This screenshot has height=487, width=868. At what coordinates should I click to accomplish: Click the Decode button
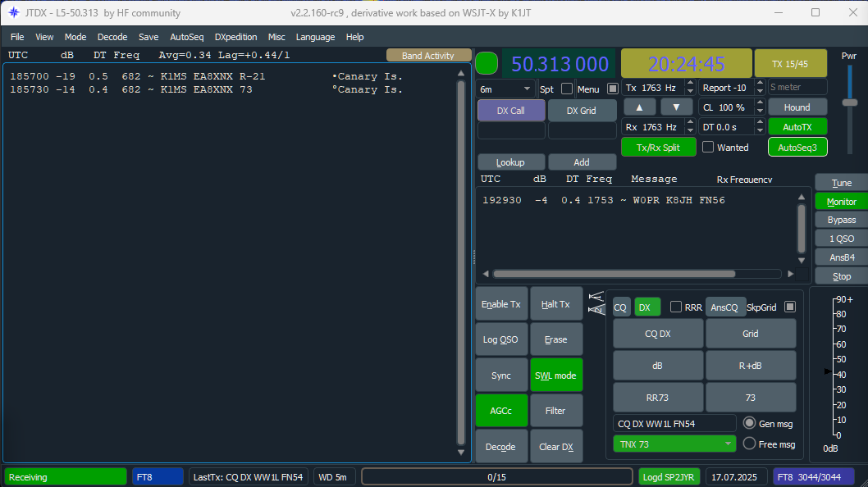(501, 446)
